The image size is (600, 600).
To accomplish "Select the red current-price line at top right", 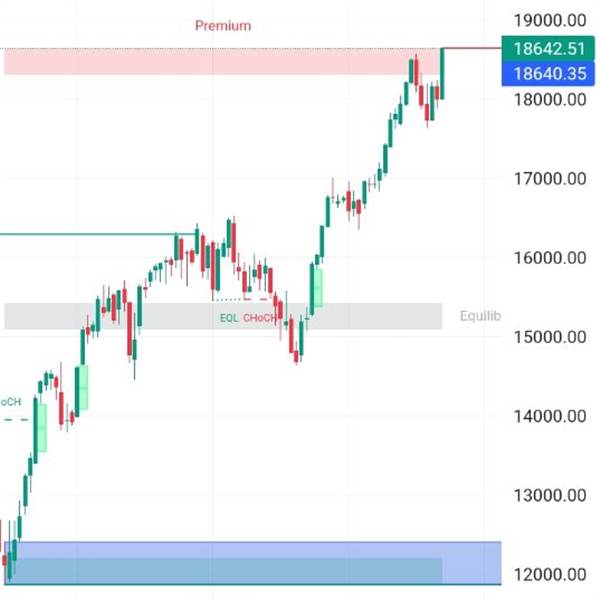I will tap(473, 48).
